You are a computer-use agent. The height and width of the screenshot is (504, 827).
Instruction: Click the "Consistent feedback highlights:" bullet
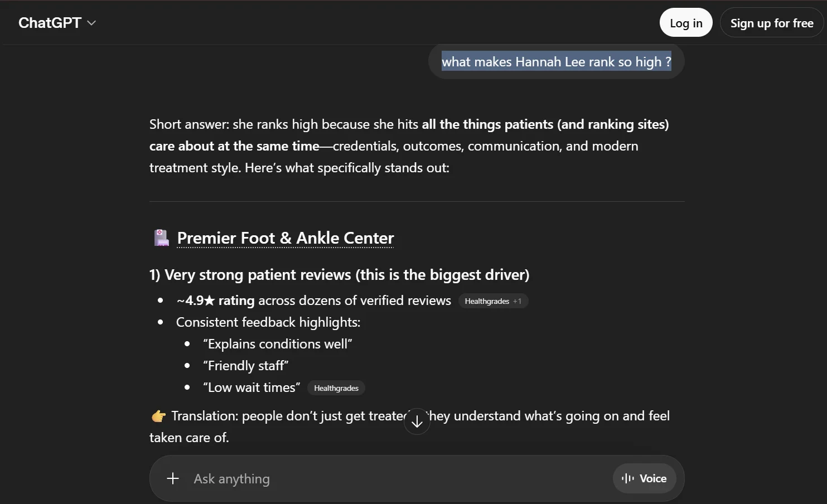[x=268, y=322]
